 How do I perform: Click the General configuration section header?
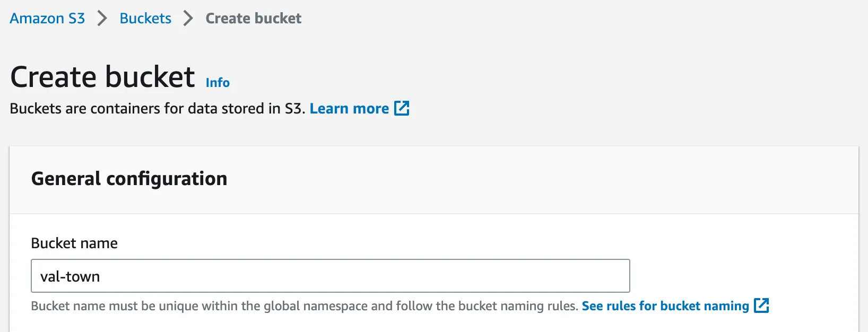point(129,179)
